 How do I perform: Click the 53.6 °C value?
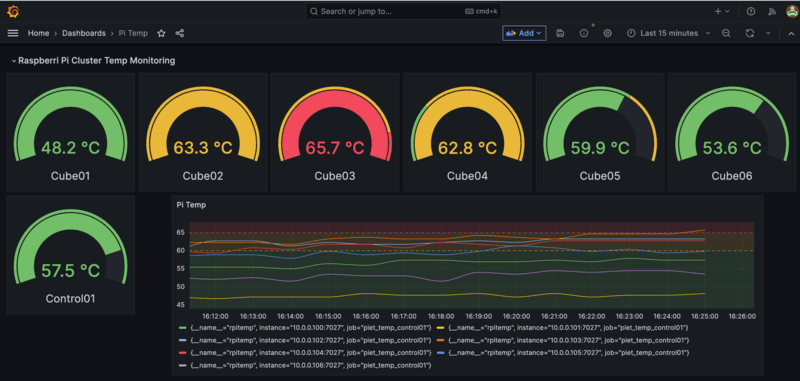732,148
